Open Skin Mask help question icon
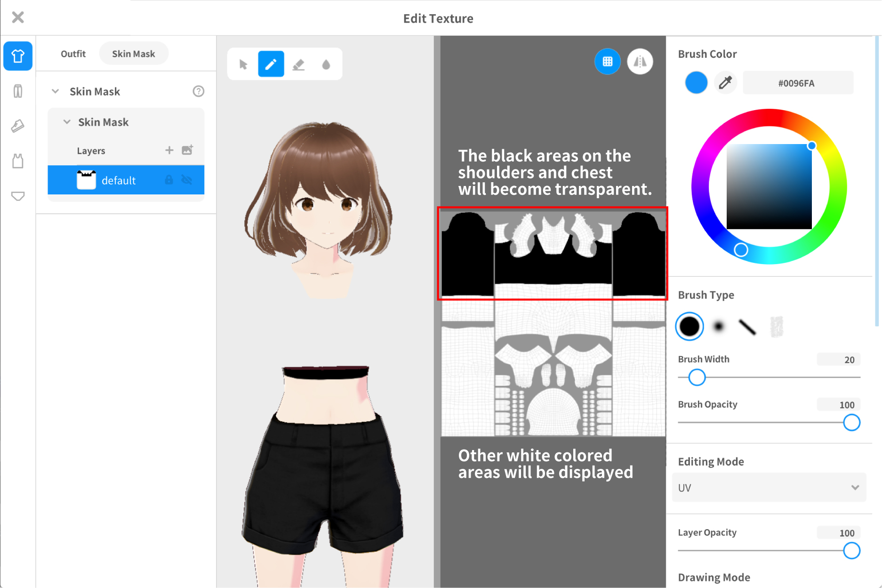Viewport: 882px width, 588px height. tap(198, 91)
